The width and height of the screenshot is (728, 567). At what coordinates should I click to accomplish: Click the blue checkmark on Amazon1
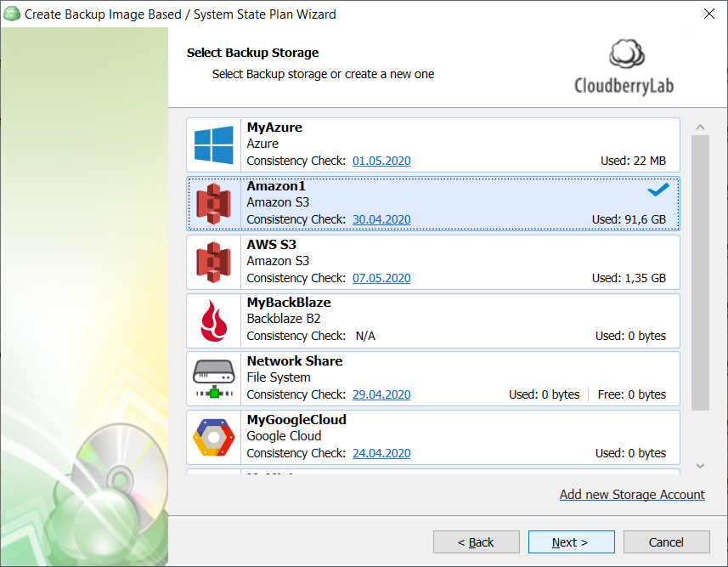[x=658, y=190]
